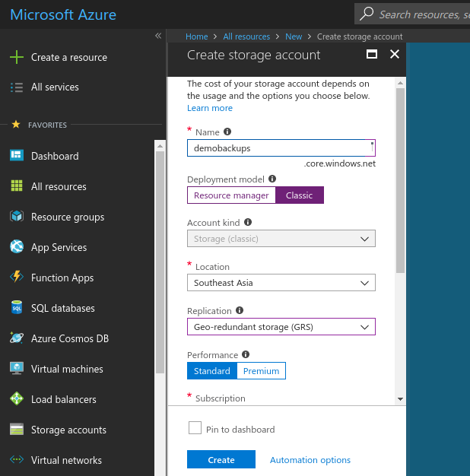Open the Azure Cosmos DB icon

click(x=17, y=338)
